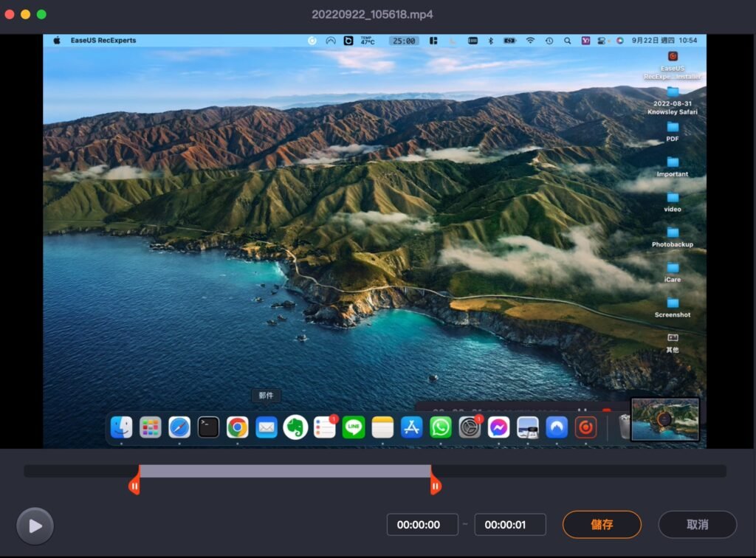Click the 儲存 save button

click(602, 524)
